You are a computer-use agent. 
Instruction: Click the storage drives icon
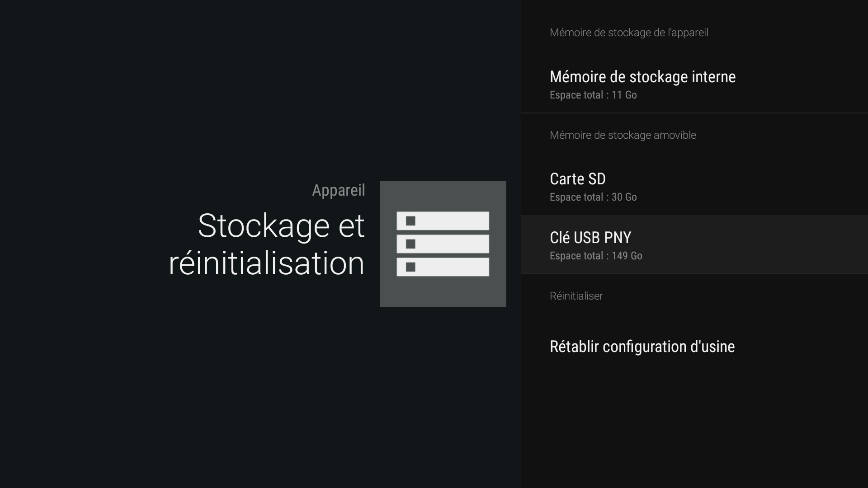pos(443,244)
